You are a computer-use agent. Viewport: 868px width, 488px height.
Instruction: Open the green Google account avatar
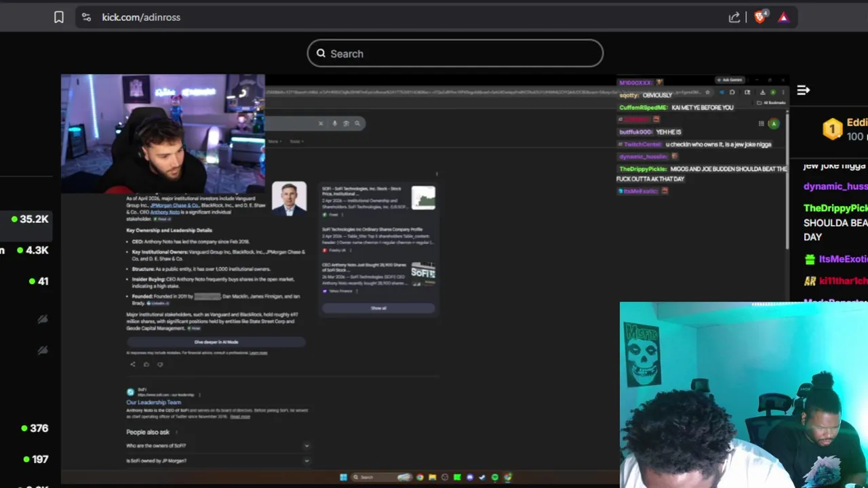tap(774, 123)
